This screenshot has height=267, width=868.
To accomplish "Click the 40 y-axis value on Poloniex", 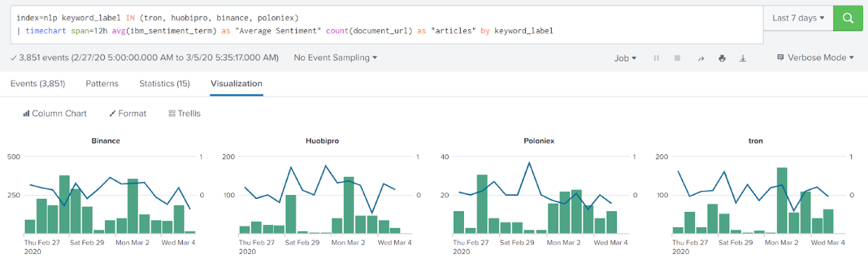I will pyautogui.click(x=444, y=157).
